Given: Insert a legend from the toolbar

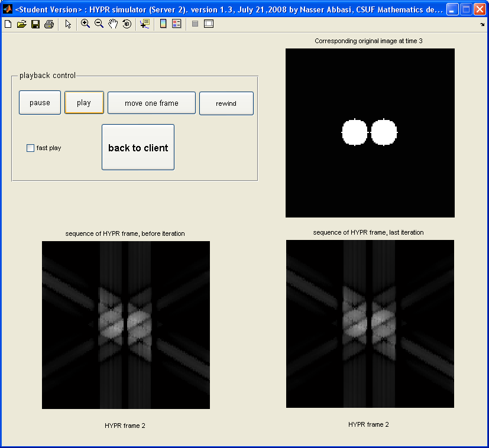Looking at the screenshot, I should pyautogui.click(x=176, y=24).
